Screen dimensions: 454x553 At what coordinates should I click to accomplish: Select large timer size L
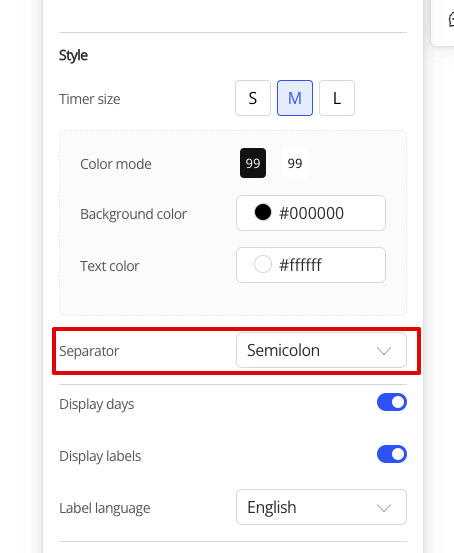coord(337,98)
